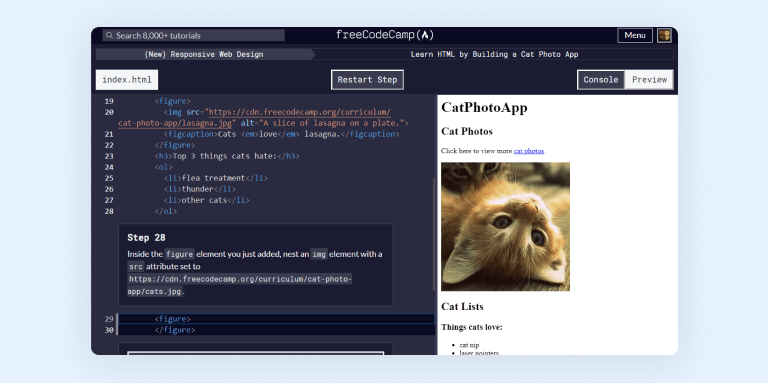Click the 'thunder' list item code

click(x=200, y=189)
